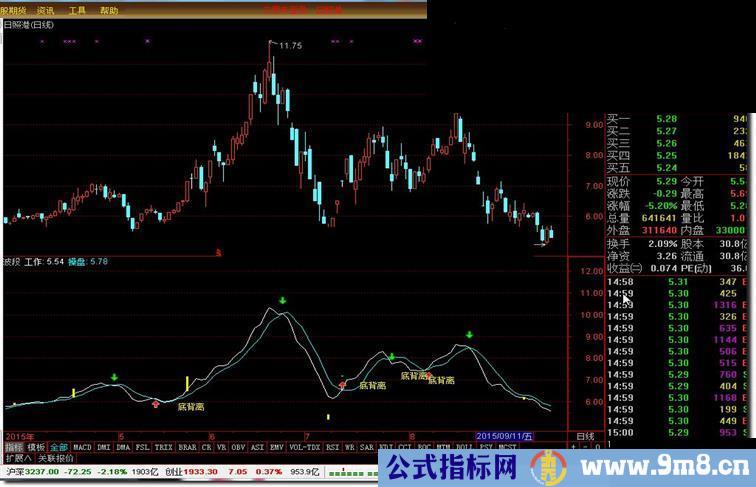Open the 帮助 menu
Image resolution: width=756 pixels, height=487 pixels.
pos(109,7)
